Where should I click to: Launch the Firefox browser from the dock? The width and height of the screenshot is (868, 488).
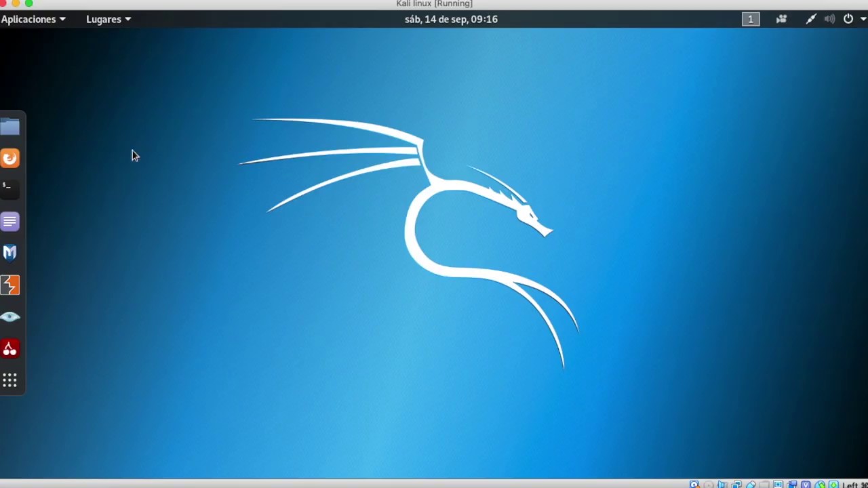click(10, 159)
